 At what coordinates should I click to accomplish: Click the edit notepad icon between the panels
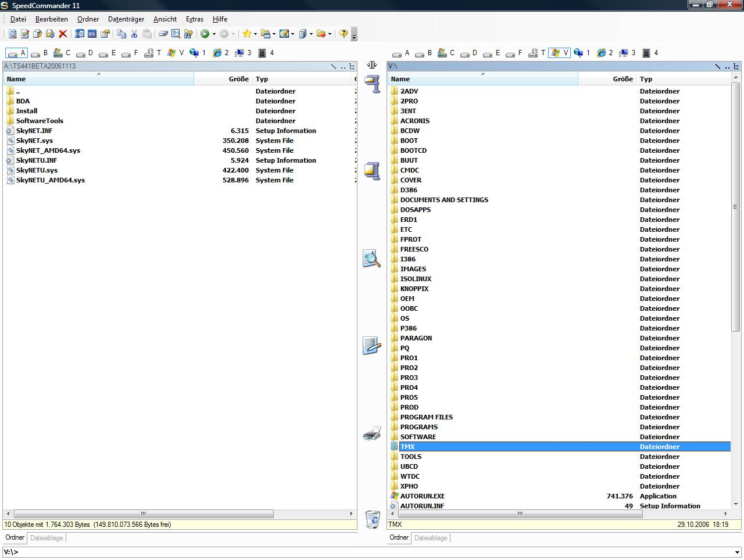(372, 346)
